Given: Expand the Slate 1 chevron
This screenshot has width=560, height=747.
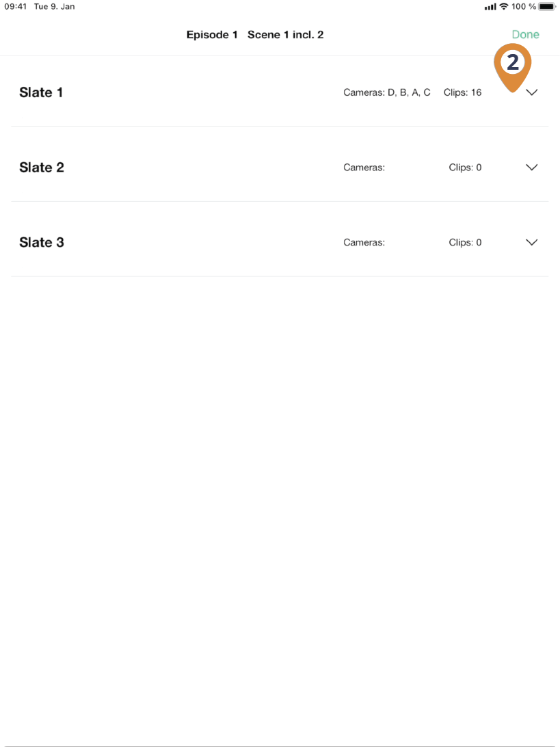Looking at the screenshot, I should tap(531, 92).
